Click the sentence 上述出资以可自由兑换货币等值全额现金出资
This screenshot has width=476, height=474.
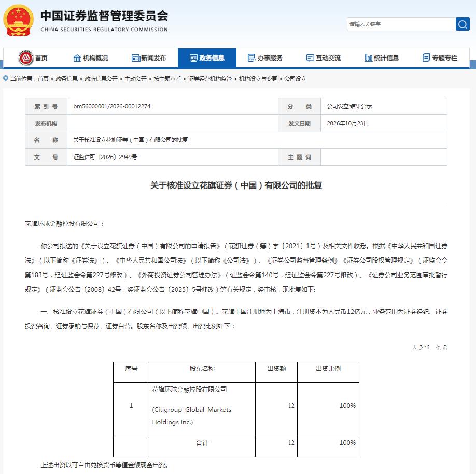coord(104,465)
